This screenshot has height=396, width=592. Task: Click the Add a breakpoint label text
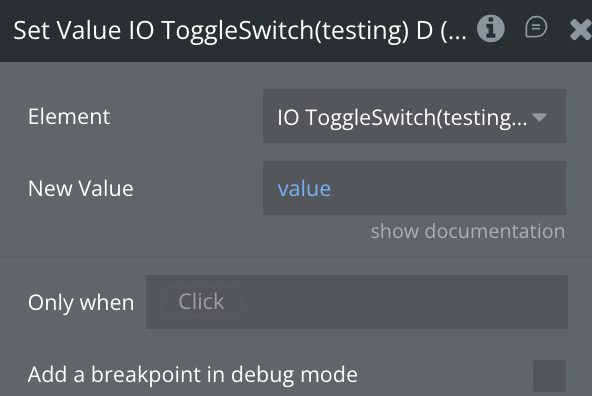193,375
